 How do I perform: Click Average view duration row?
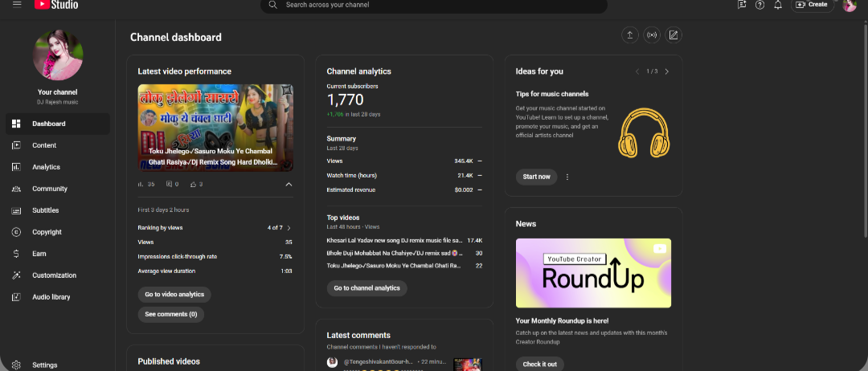215,271
